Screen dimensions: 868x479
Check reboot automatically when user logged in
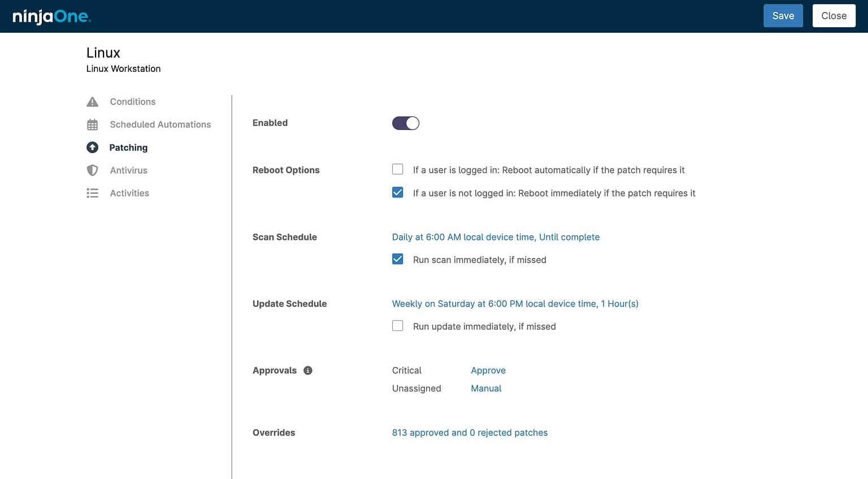(x=398, y=169)
